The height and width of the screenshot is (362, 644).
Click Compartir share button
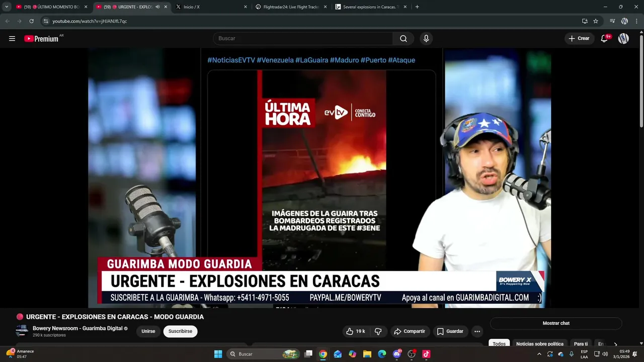pos(410,331)
